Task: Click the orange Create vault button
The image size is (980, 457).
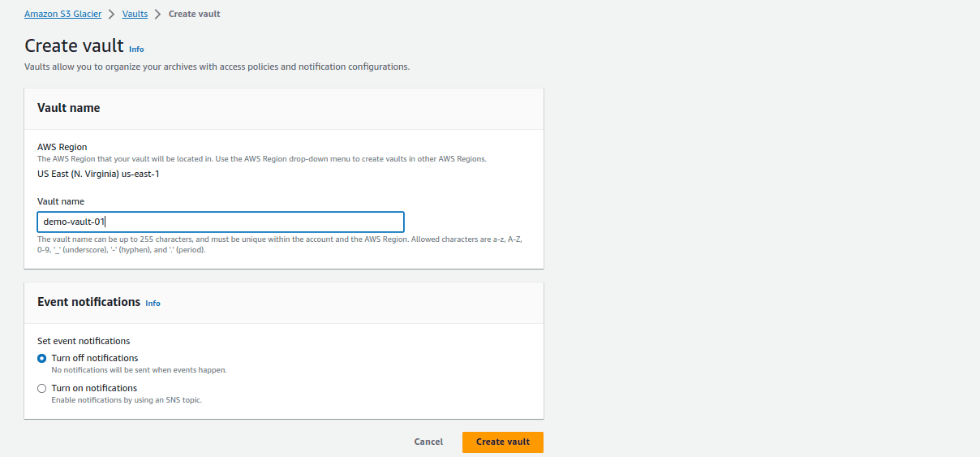Action: [x=503, y=442]
